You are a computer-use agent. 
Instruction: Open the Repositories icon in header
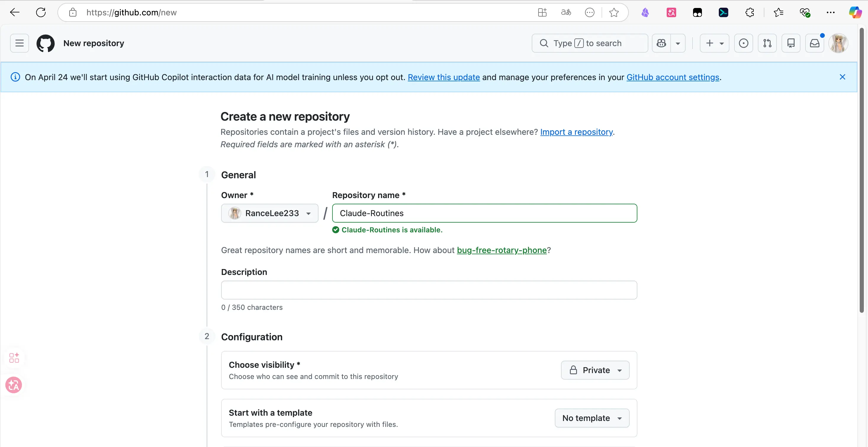point(791,43)
